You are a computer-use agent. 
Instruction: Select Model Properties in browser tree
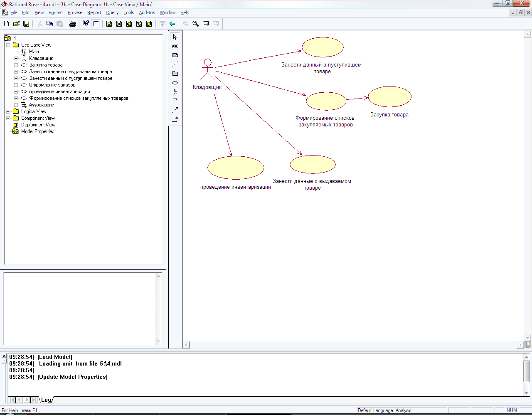pyautogui.click(x=38, y=131)
